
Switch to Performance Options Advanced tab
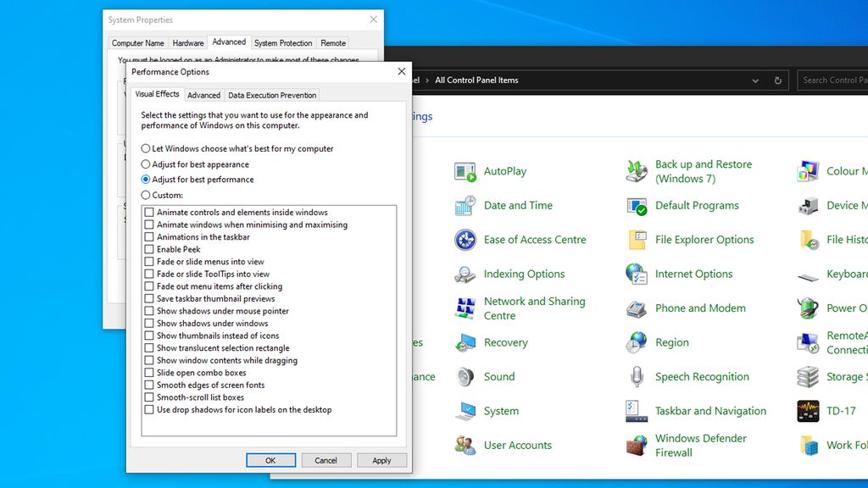(x=203, y=95)
